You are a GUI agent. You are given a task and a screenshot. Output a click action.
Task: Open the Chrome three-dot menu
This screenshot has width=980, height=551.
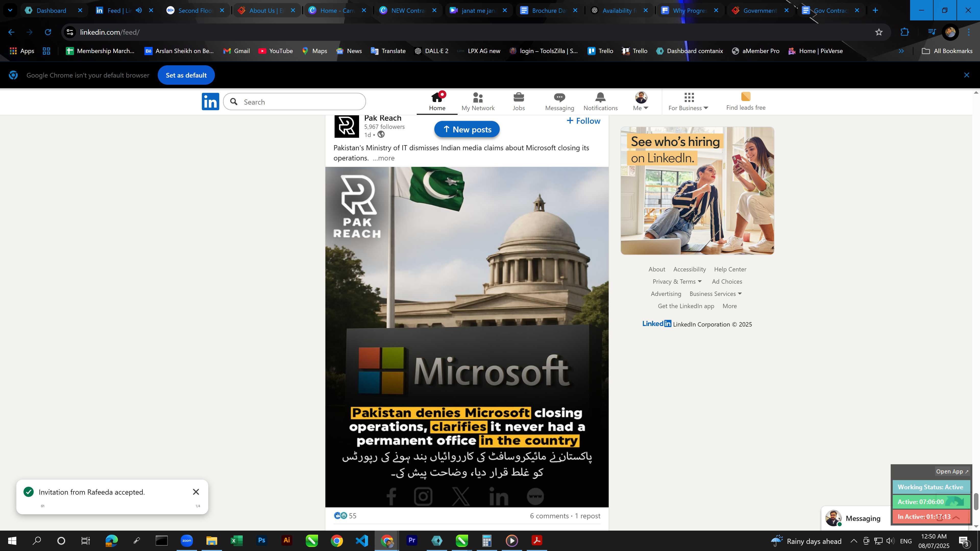969,32
